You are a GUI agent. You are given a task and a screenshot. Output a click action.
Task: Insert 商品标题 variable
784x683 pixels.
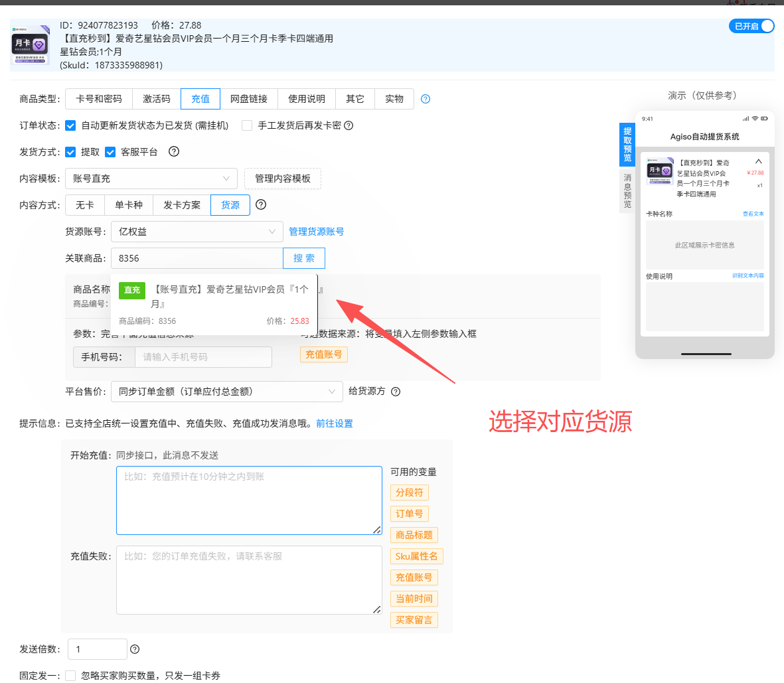tap(414, 535)
